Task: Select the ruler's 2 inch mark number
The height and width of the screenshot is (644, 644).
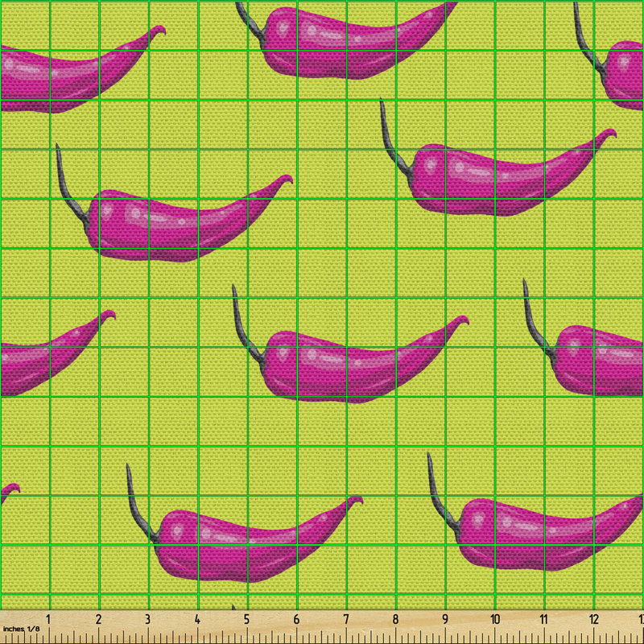Action: click(x=98, y=619)
